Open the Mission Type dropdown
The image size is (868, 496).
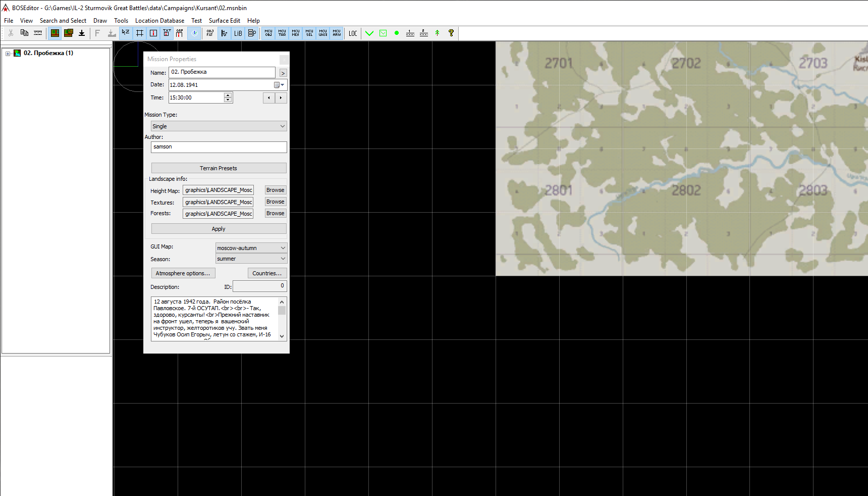[219, 126]
